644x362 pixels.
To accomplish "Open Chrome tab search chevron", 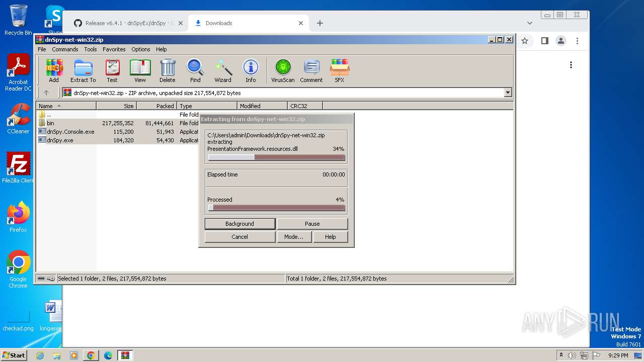I will pos(529,23).
